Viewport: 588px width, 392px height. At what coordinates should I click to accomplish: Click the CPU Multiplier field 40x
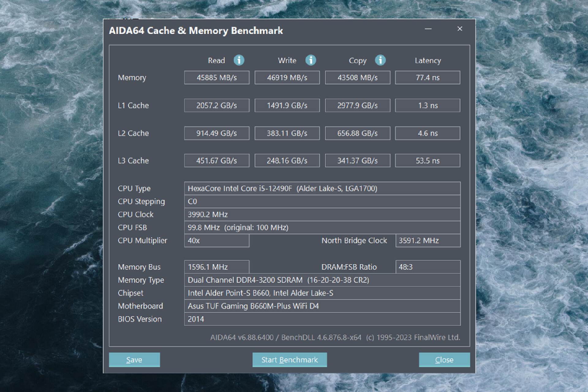point(217,241)
